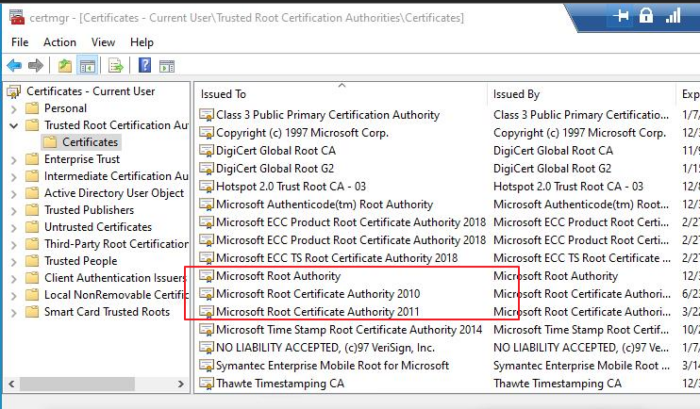
Task: Select Copyright (c) 1997 Microsoft Corp. certificate
Action: coord(302,133)
